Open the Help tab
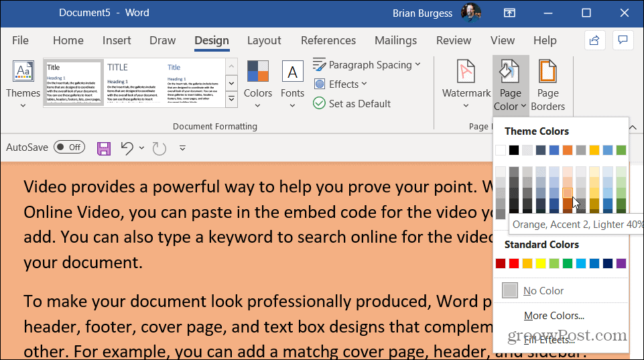This screenshot has width=644, height=360. click(x=545, y=40)
